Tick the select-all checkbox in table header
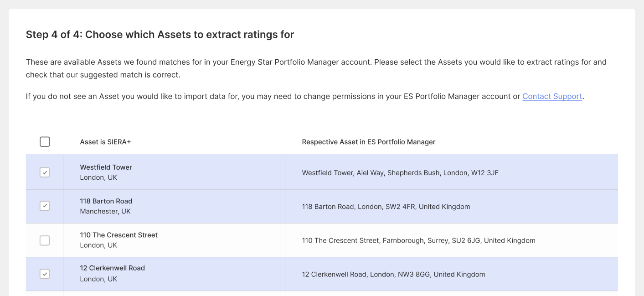This screenshot has height=296, width=644. (x=45, y=142)
